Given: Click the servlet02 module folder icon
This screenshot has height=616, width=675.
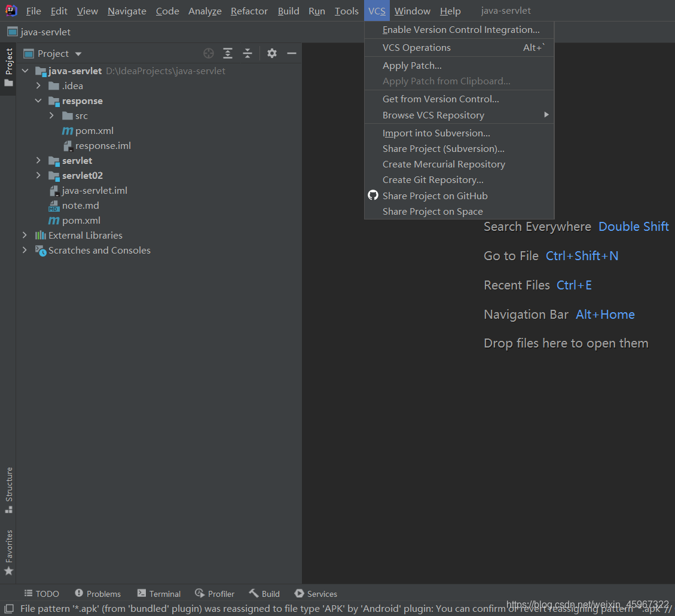Looking at the screenshot, I should click(x=54, y=176).
